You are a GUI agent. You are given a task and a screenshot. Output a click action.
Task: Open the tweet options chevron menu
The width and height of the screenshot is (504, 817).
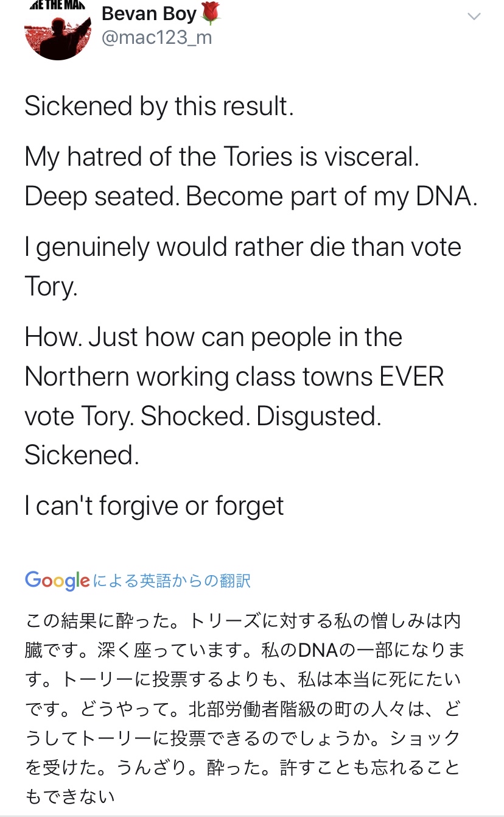point(473,16)
